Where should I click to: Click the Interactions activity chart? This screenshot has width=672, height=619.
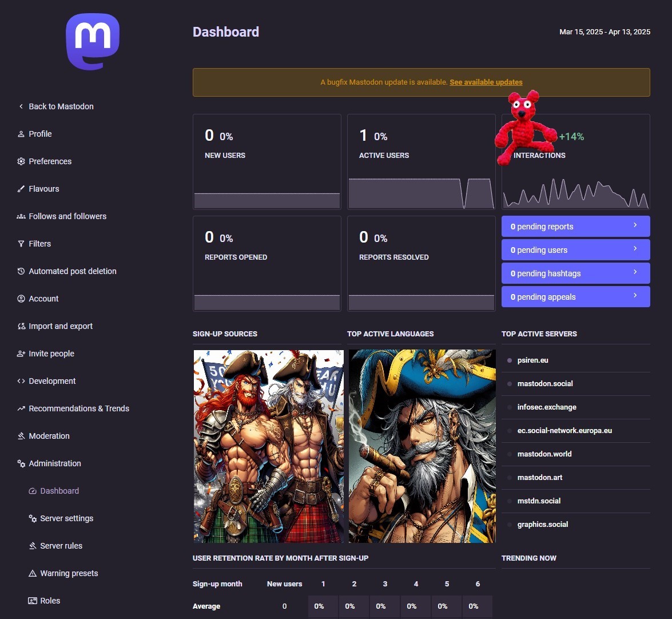click(x=575, y=193)
